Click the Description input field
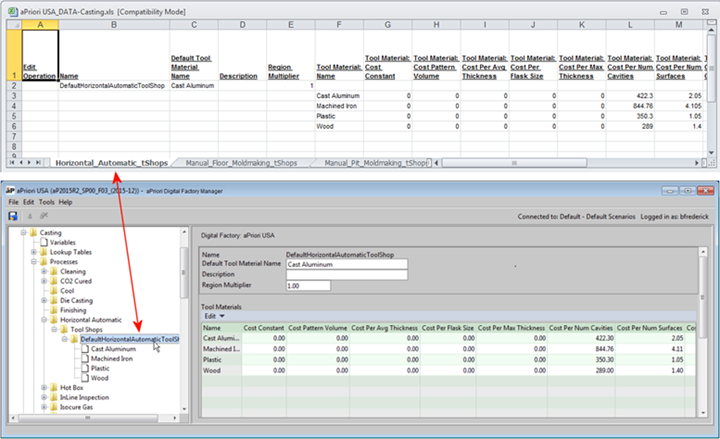This screenshot has width=720, height=439. [x=347, y=275]
